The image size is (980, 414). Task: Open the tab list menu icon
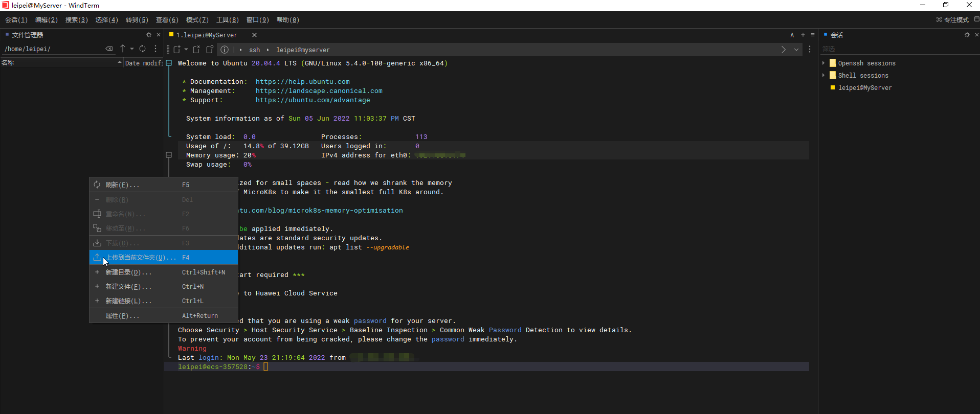click(x=813, y=35)
